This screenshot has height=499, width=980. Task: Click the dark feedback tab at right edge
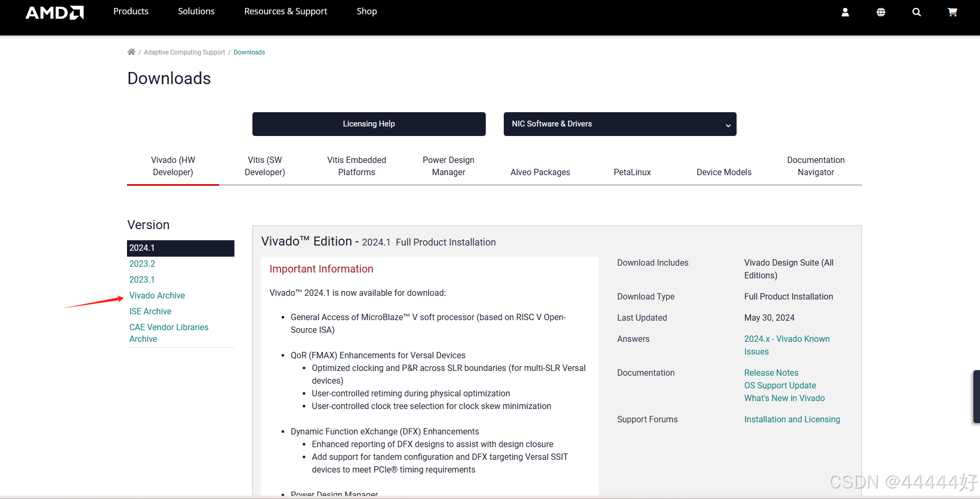pyautogui.click(x=977, y=397)
